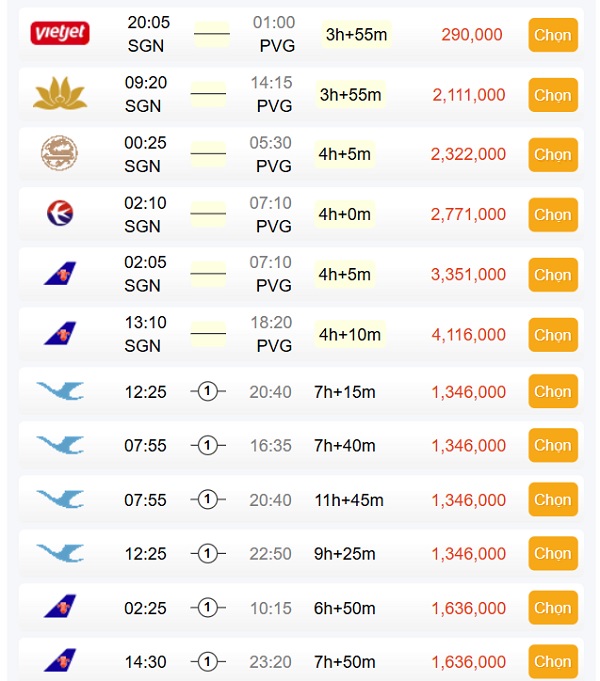The width and height of the screenshot is (600, 681).
Task: Click the round airline logo on 00:25 flight
Action: 60,154
